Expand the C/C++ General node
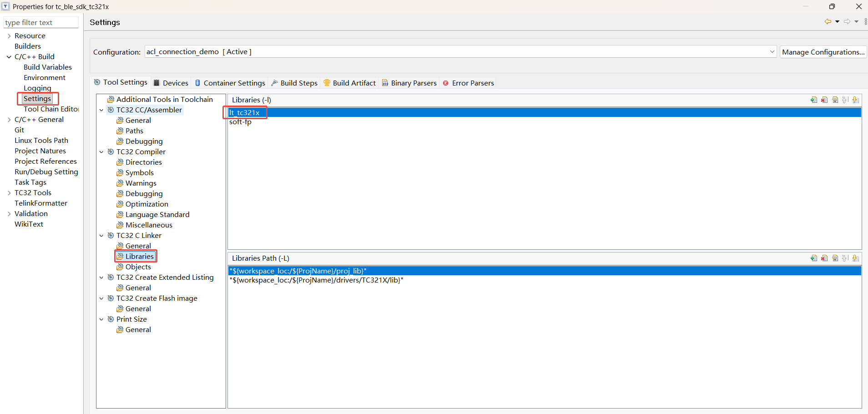The width and height of the screenshot is (868, 414). tap(9, 120)
